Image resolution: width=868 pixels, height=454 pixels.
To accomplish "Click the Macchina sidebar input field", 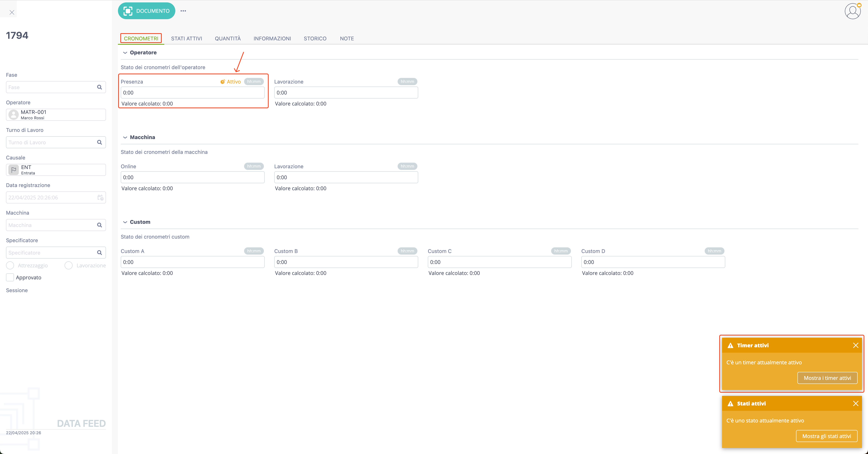I will pos(56,225).
